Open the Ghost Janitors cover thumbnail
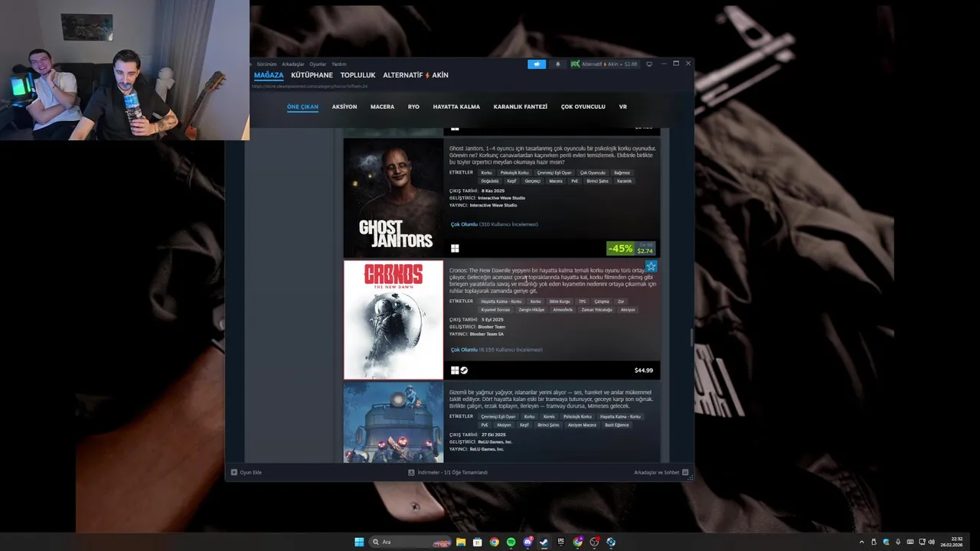This screenshot has height=551, width=980. tap(394, 197)
